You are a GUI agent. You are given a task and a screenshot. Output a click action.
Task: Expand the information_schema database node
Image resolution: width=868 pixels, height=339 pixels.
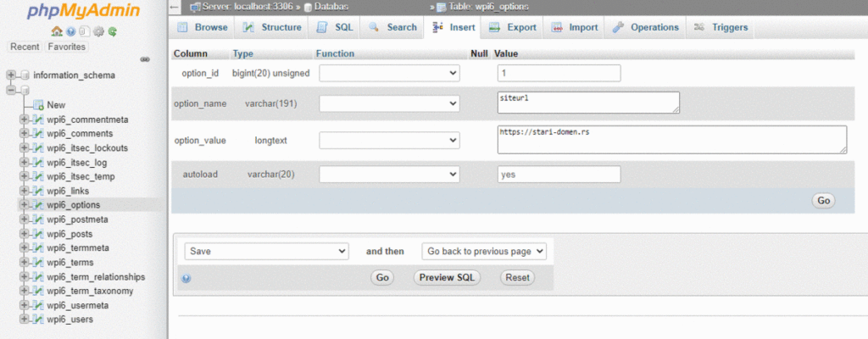(x=10, y=75)
